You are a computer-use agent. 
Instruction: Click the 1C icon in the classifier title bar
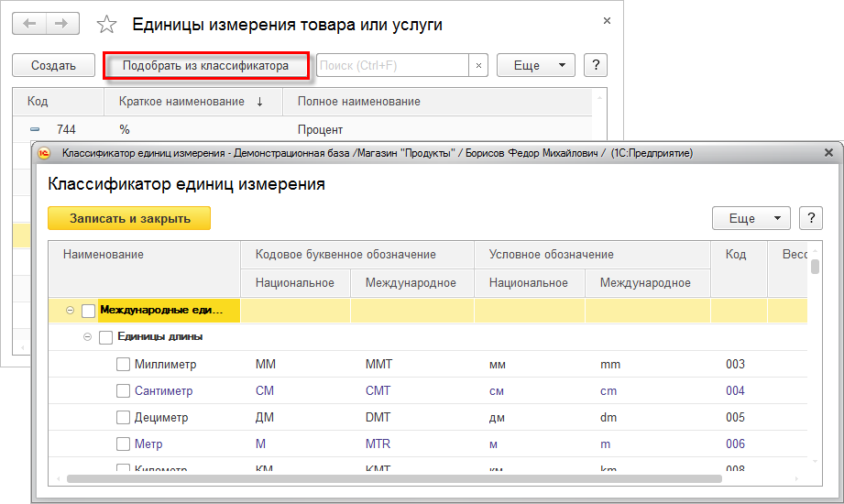coord(43,153)
